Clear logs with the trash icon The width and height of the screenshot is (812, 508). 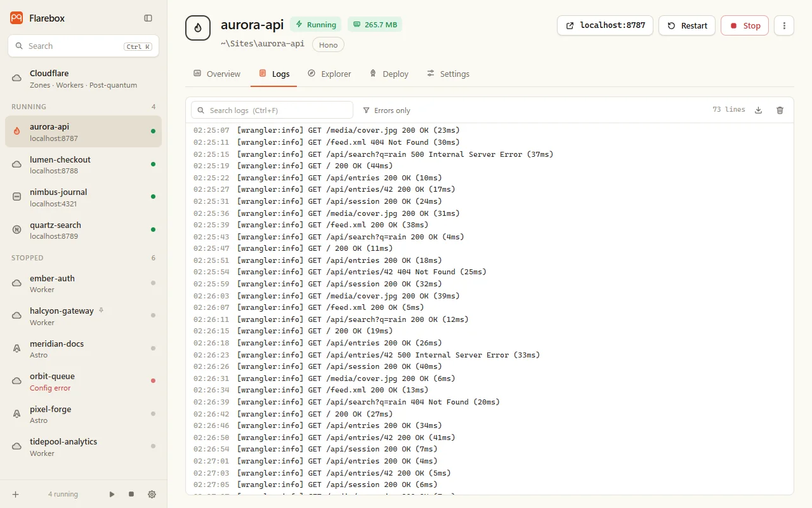tap(780, 110)
